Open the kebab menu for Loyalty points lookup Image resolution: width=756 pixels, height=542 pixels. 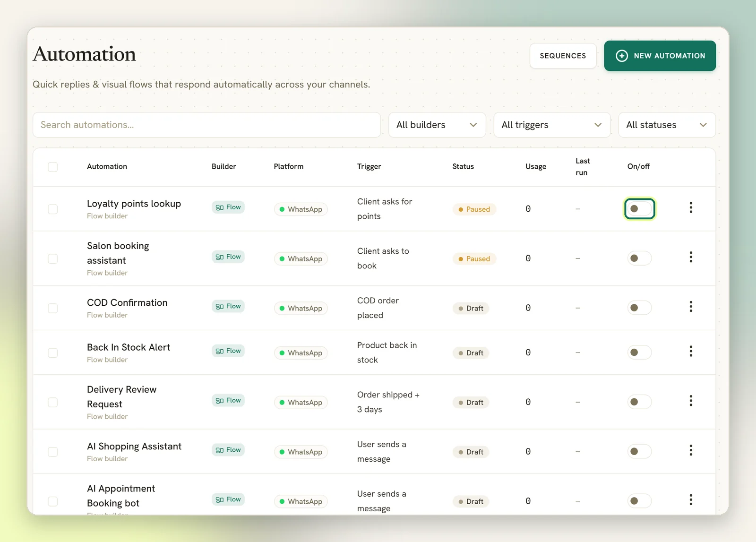691,207
